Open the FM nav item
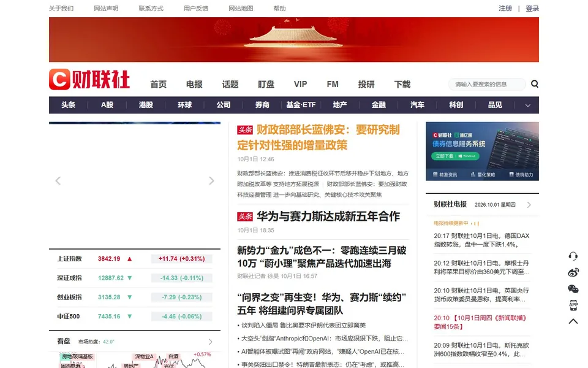 pos(333,85)
